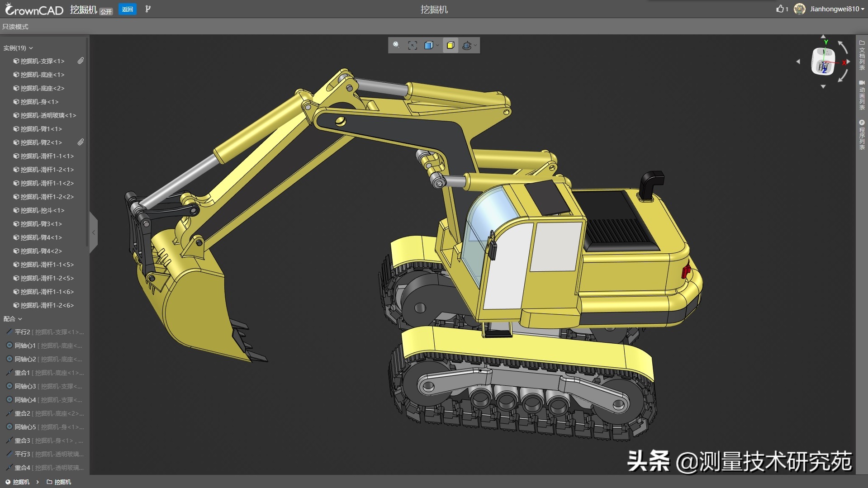Select 挖掘机-滑杆1-2<1> in the tree
Screen dimensions: 868x488
[43, 170]
